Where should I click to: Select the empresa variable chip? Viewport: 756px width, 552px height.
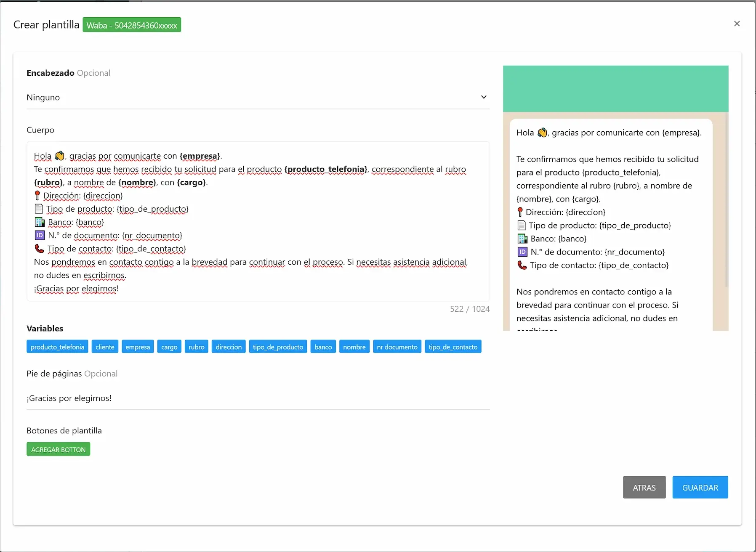point(138,347)
